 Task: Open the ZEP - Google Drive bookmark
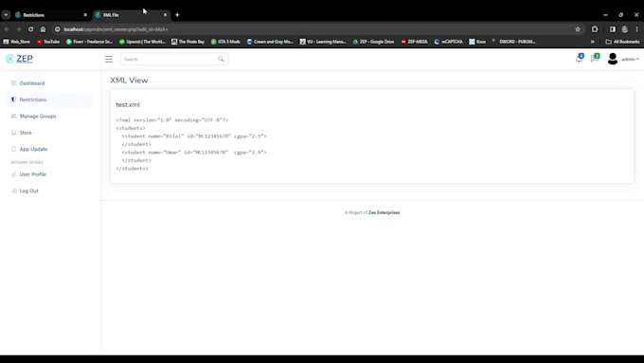point(373,42)
